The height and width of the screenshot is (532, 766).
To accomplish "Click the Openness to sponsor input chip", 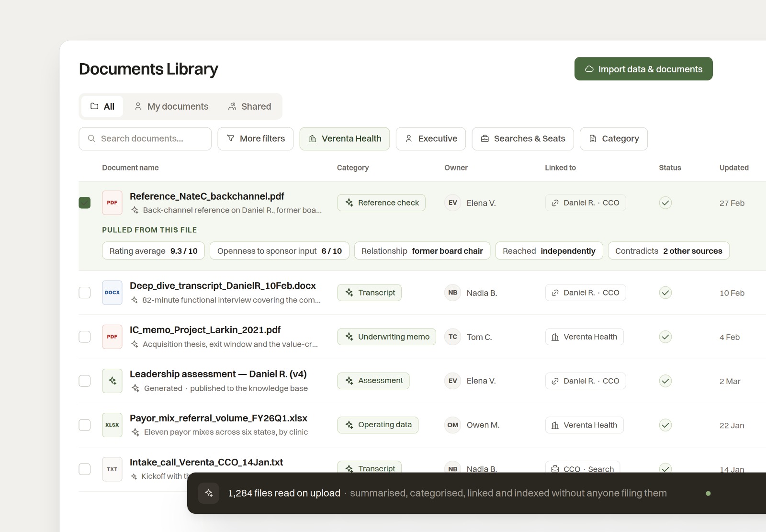I will [x=280, y=251].
